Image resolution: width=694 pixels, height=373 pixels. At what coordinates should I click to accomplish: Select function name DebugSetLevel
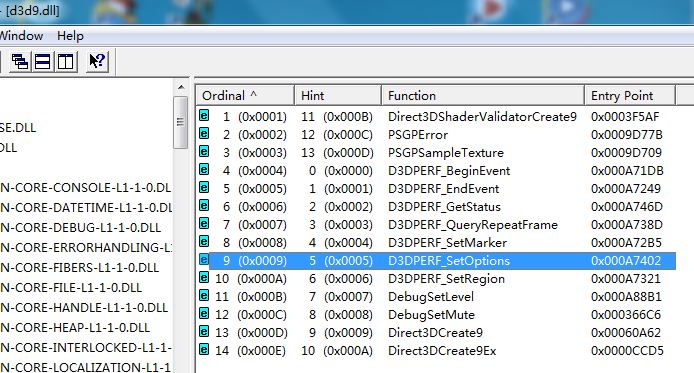pyautogui.click(x=431, y=296)
